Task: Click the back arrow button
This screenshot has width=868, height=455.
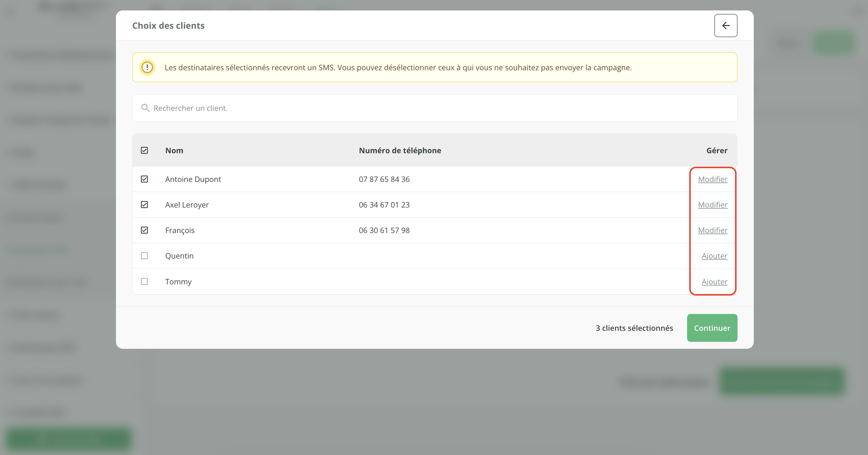Action: point(725,26)
